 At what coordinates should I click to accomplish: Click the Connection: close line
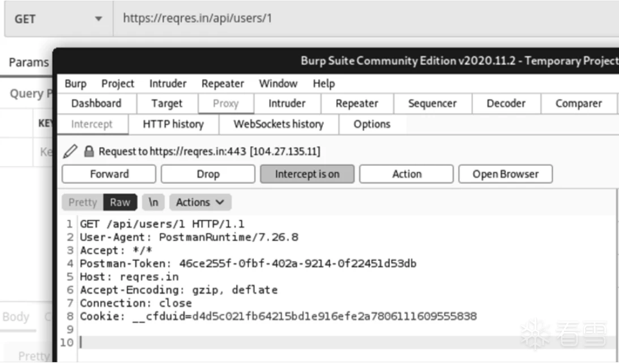click(136, 303)
